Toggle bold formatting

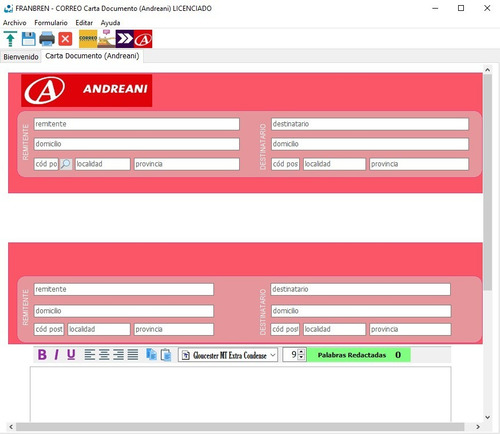point(42,355)
